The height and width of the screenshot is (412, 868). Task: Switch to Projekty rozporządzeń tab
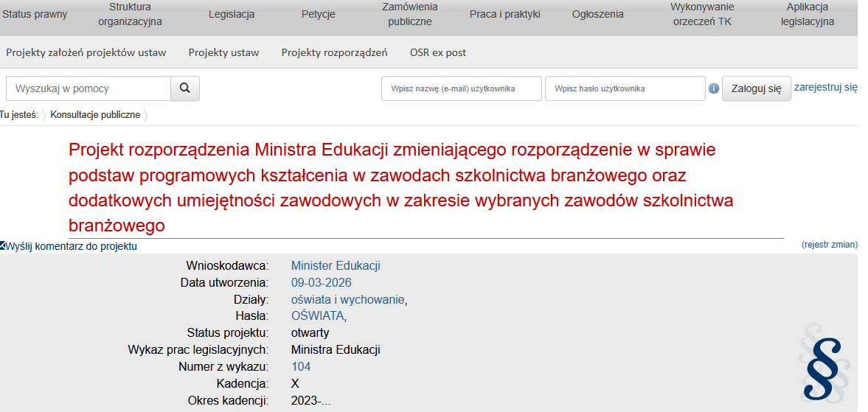coord(334,52)
